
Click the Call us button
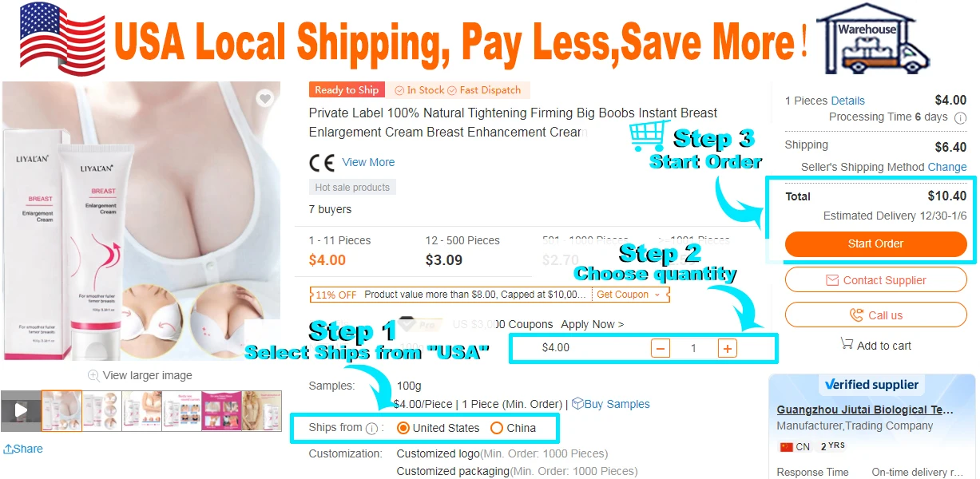click(x=876, y=315)
